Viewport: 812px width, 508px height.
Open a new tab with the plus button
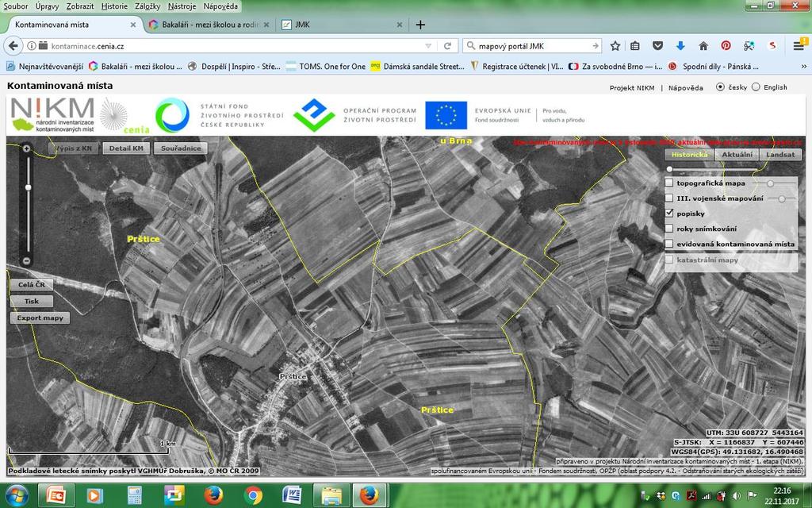click(x=420, y=25)
